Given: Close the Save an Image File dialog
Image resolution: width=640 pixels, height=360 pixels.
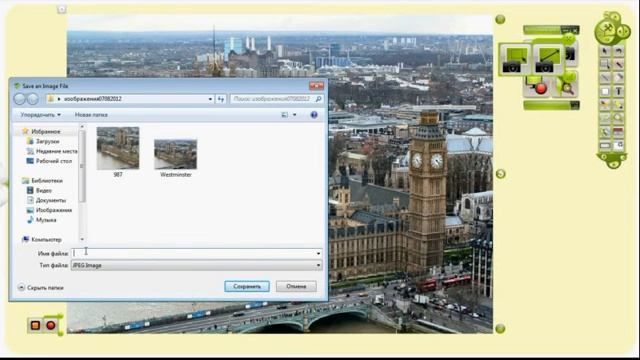Looking at the screenshot, I should pos(316,86).
